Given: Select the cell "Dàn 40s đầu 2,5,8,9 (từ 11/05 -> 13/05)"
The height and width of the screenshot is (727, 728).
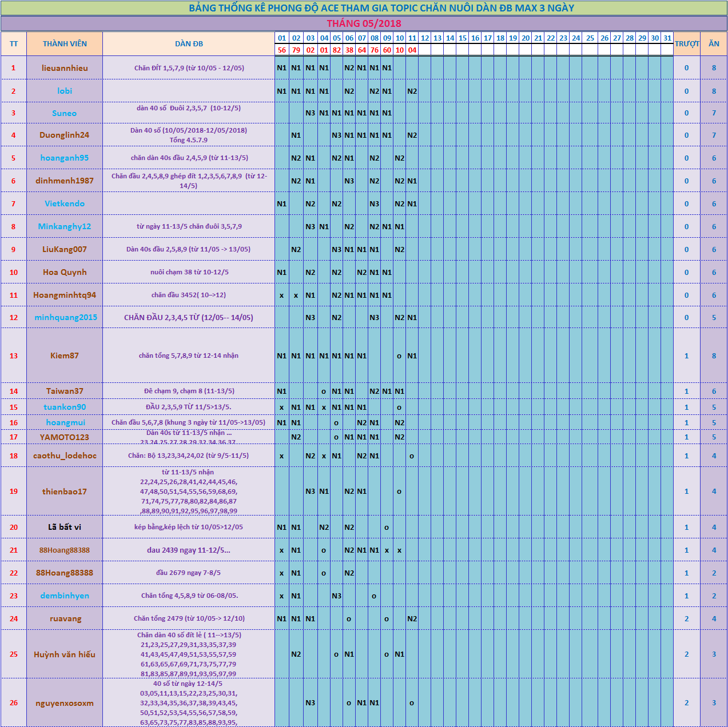Looking at the screenshot, I should click(x=189, y=249).
